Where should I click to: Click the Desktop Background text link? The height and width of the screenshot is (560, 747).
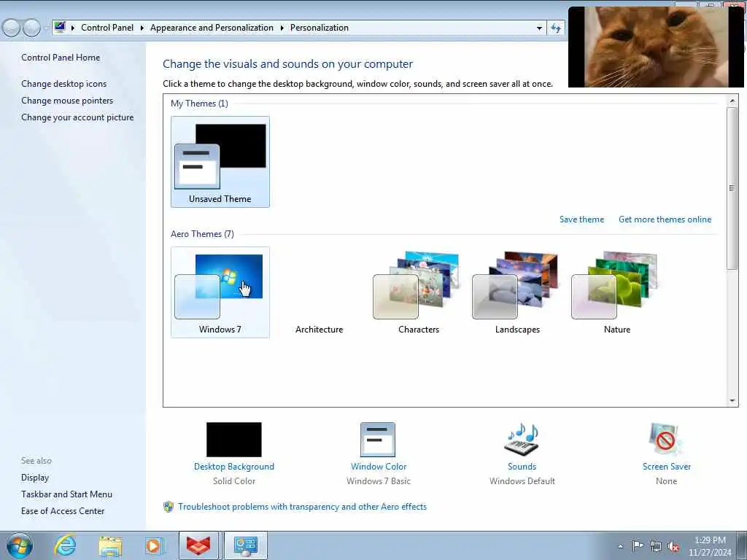[x=234, y=467]
